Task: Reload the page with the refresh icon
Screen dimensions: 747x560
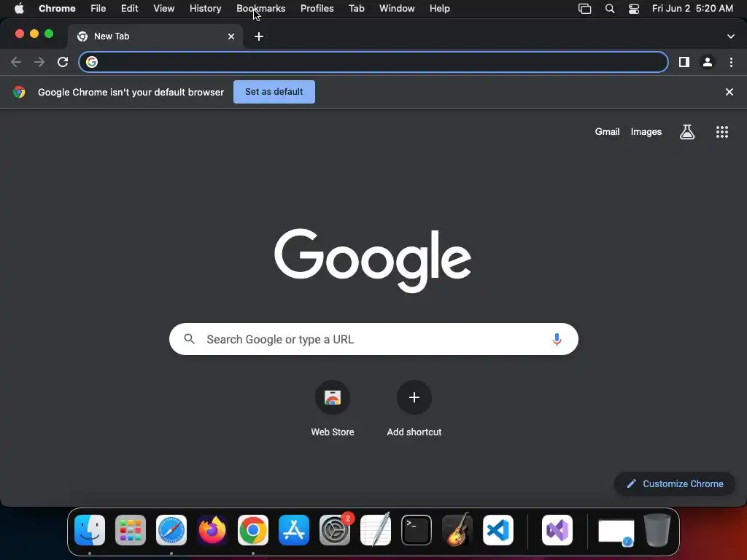Action: [x=63, y=62]
